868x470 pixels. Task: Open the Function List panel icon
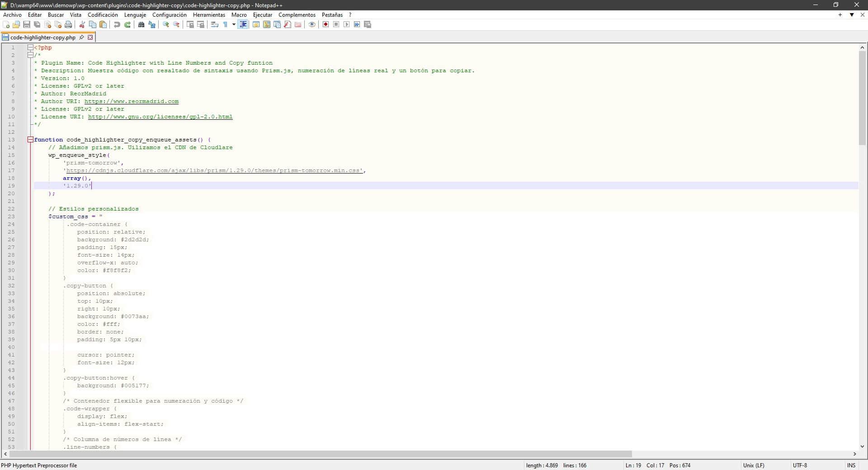click(x=288, y=24)
